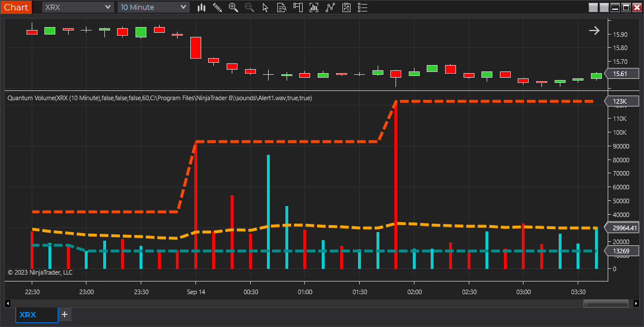Image resolution: width=644 pixels, height=327 pixels.
Task: Click the 50000 volume axis label
Action: 621,201
